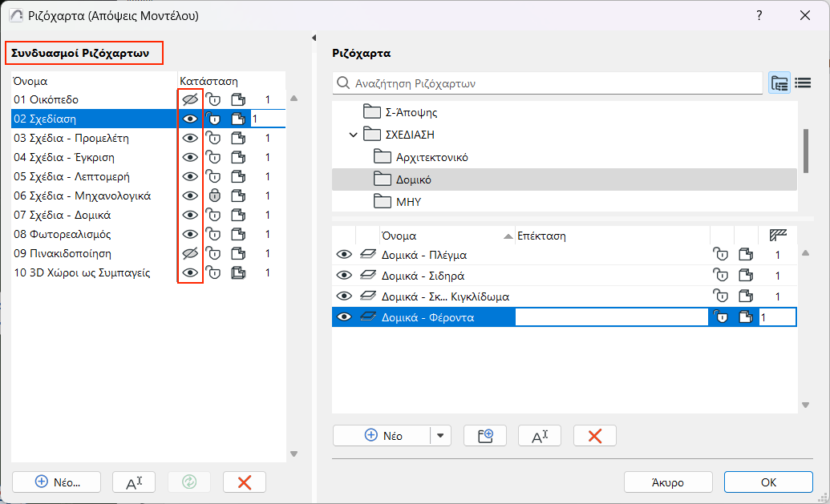
Task: Collapse the layer combinations panel arrow
Action: pos(313,38)
